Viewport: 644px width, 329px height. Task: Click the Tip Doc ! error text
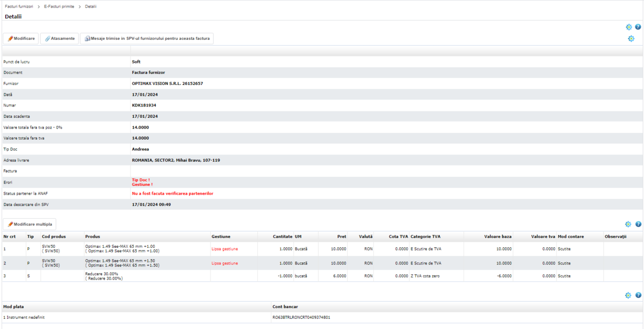(141, 180)
